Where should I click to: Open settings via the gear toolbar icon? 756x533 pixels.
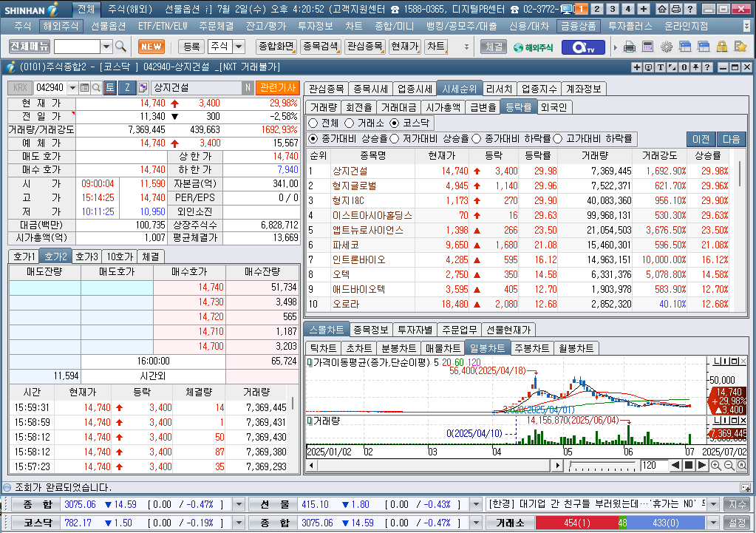[667, 47]
